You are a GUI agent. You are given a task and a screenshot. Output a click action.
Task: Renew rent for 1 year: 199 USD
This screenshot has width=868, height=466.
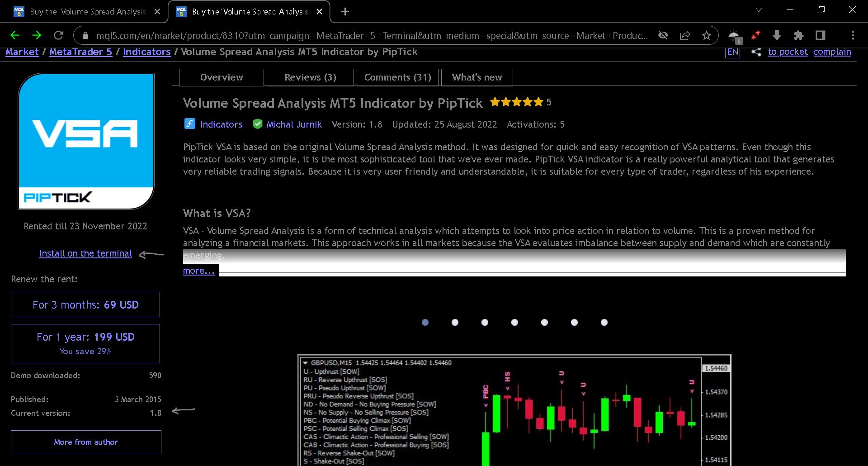point(85,343)
